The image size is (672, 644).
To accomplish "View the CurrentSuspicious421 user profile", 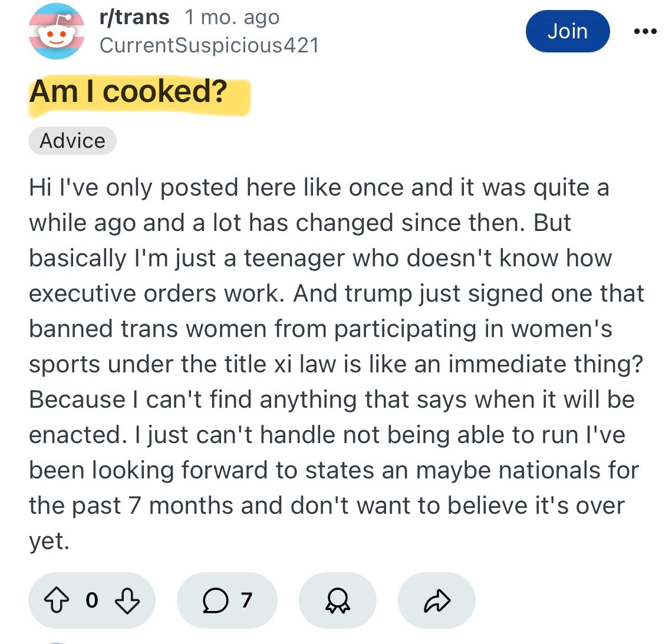I will coord(209,45).
